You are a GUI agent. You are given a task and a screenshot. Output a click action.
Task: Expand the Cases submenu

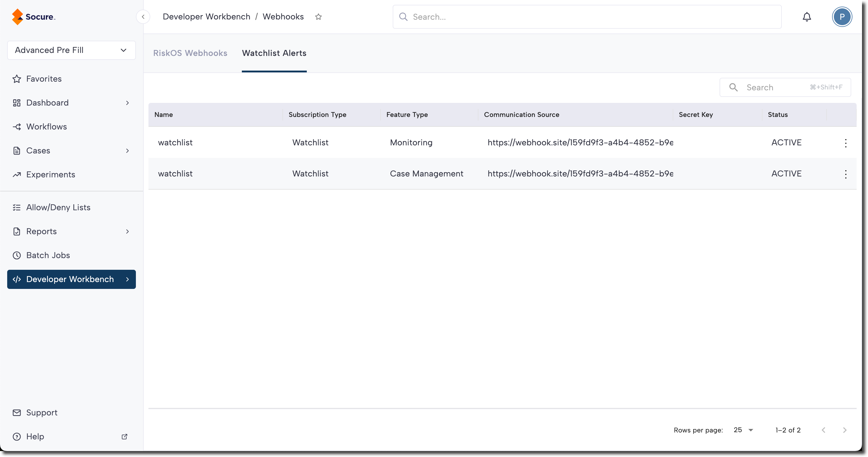click(128, 150)
